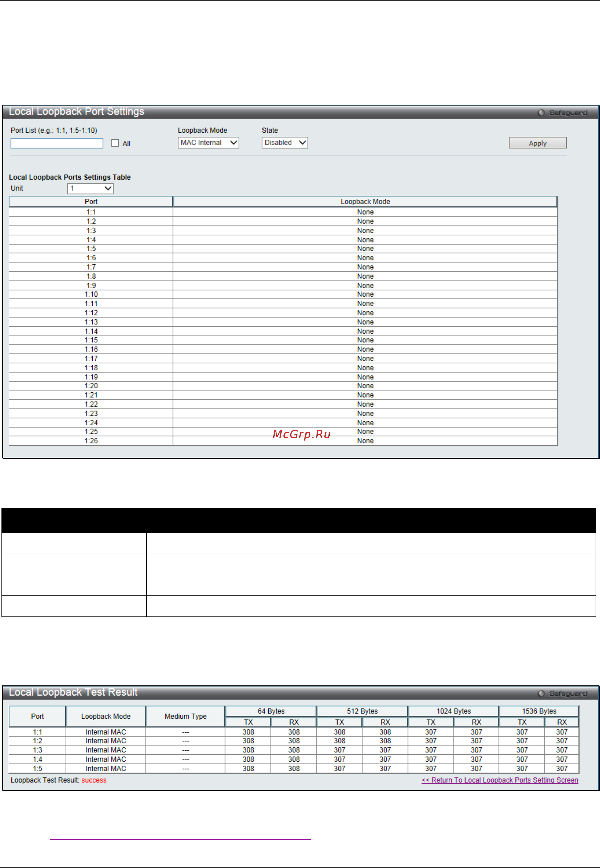Click the Local Loopback Test Result title

coord(73,692)
